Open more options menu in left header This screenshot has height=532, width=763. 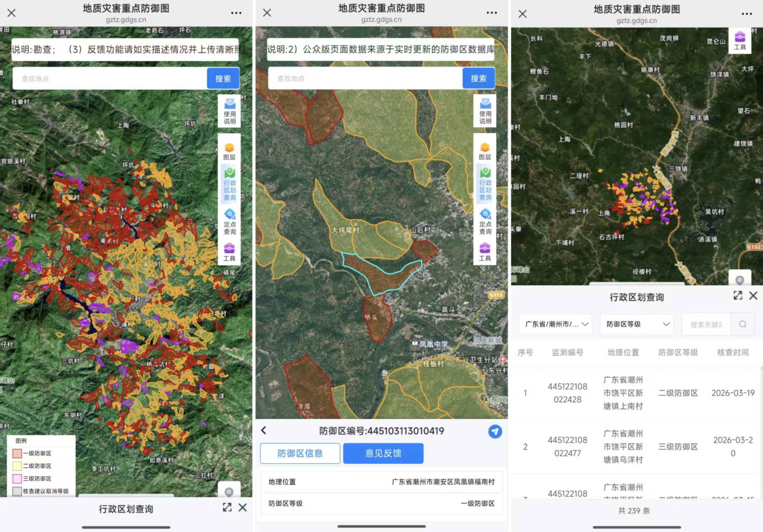click(x=236, y=13)
